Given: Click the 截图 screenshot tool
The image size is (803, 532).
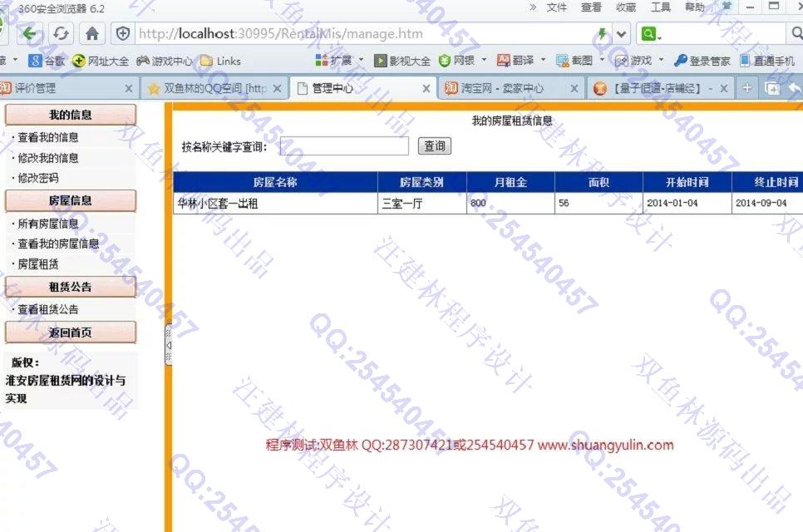Looking at the screenshot, I should click(x=574, y=61).
